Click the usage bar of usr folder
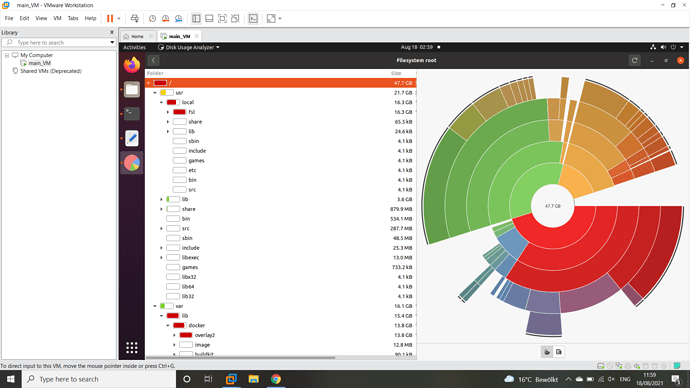This screenshot has width=690, height=388. coord(166,92)
